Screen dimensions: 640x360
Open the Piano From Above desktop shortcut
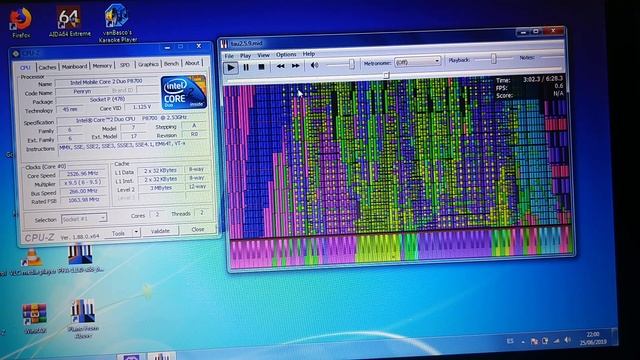coord(83,319)
